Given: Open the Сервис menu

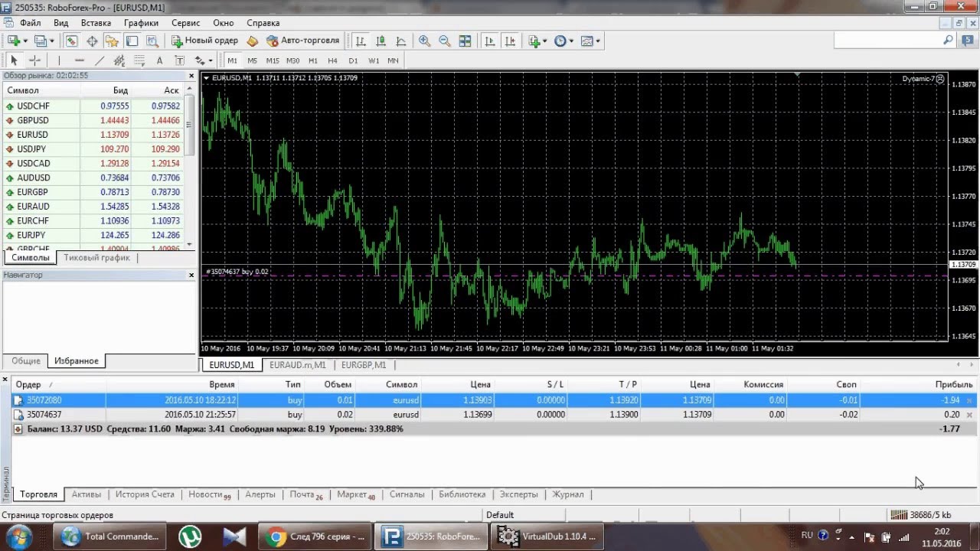Looking at the screenshot, I should [185, 23].
